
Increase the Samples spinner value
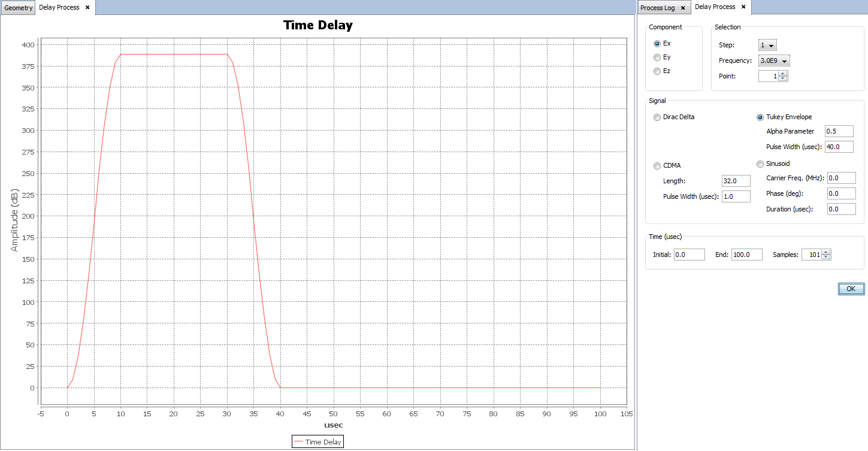point(827,252)
